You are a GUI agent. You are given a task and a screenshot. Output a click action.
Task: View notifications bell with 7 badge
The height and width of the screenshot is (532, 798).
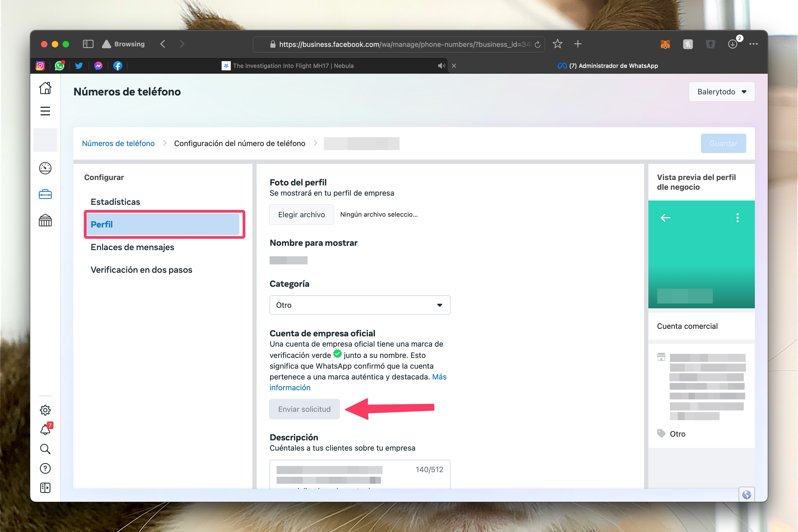click(45, 430)
